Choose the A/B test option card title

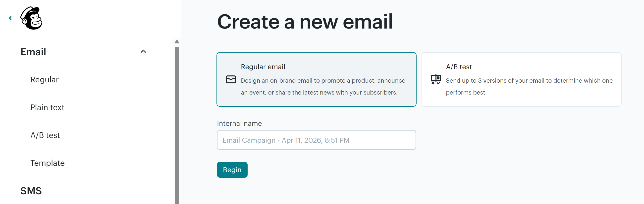459,67
